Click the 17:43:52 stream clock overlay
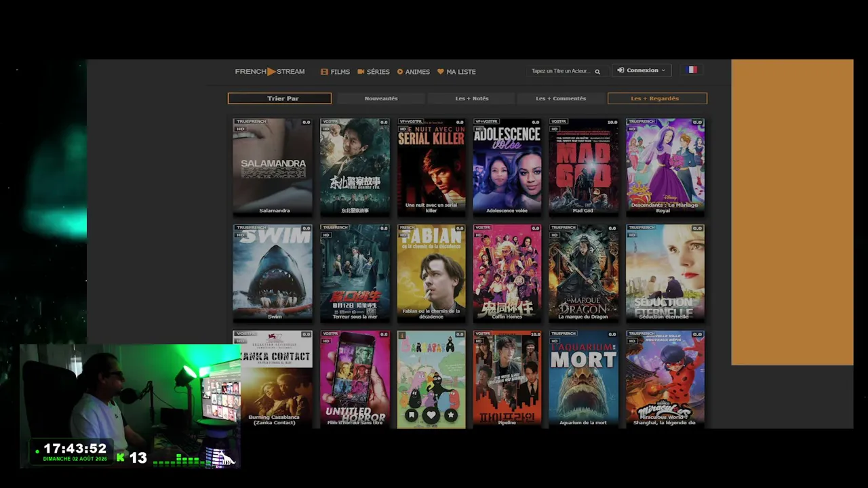 point(75,449)
